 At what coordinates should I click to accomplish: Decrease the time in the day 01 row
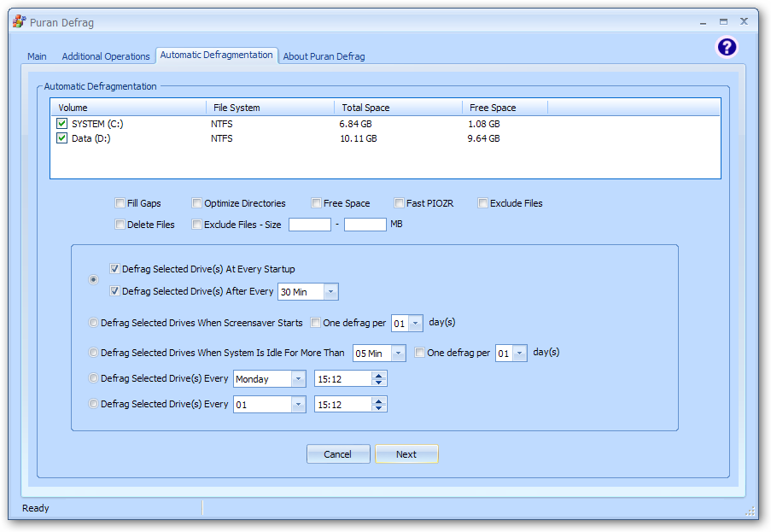(x=378, y=407)
